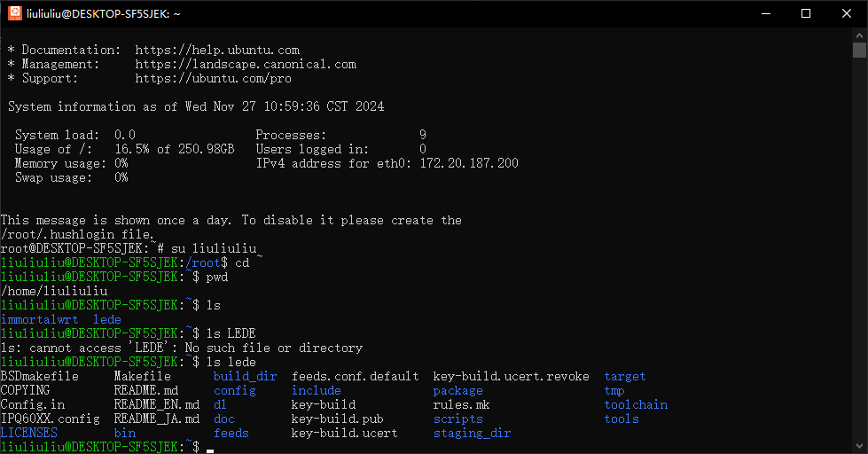Click the window title text
This screenshot has width=868, height=454.
pos(105,13)
